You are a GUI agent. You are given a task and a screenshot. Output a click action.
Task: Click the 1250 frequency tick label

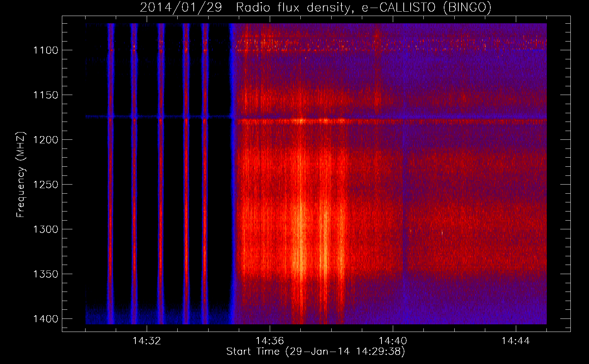(46, 185)
